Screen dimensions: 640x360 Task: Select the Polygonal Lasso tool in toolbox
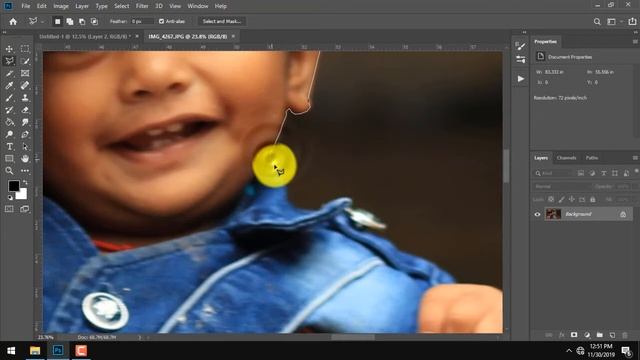pyautogui.click(x=9, y=61)
